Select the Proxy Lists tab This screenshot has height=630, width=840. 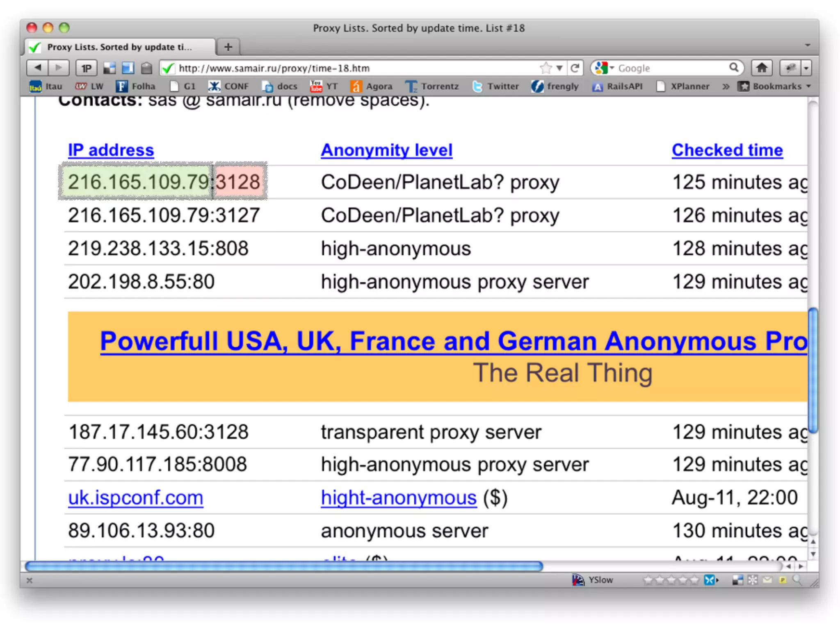(119, 47)
